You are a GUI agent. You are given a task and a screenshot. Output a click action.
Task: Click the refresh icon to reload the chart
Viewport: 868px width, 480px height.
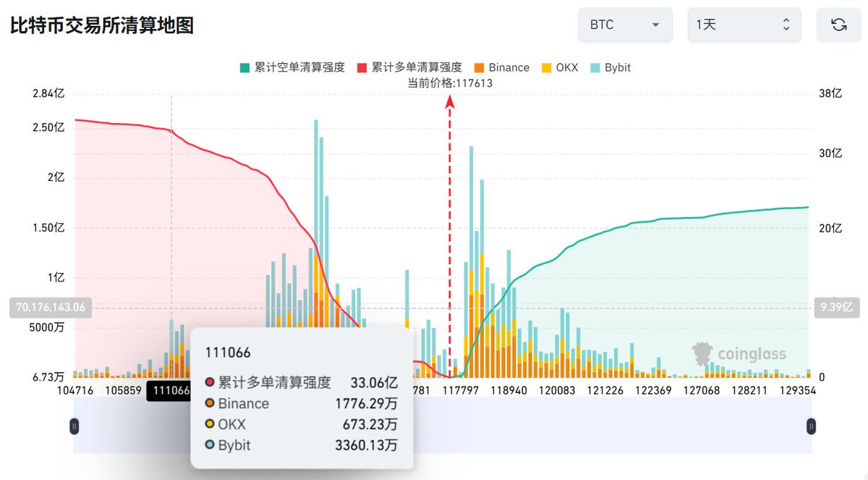point(838,24)
